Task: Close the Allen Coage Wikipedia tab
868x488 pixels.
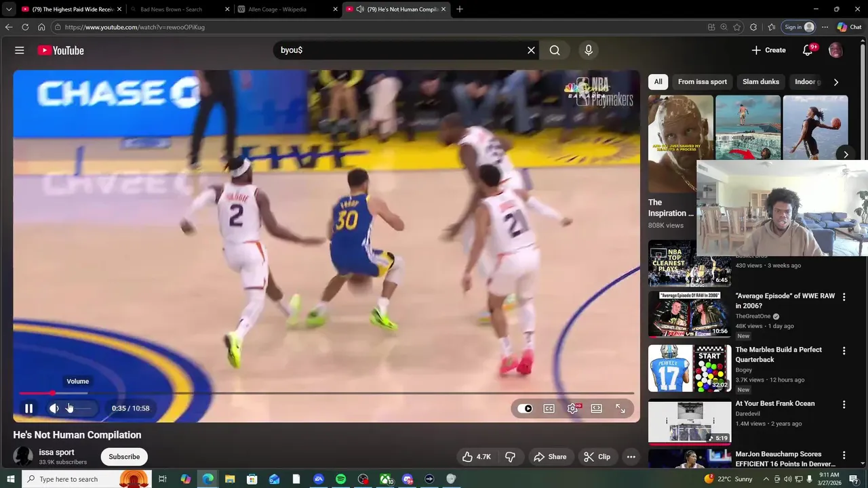Action: (x=335, y=9)
